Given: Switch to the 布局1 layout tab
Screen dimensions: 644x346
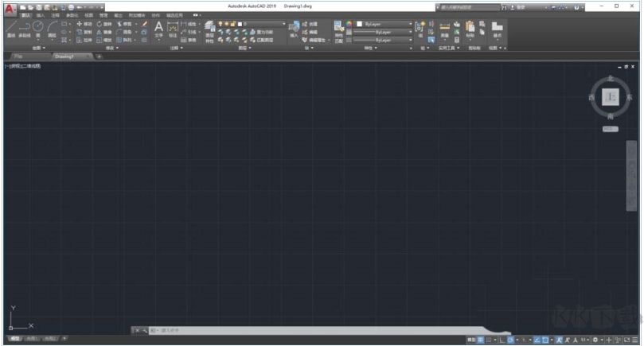Looking at the screenshot, I should click(x=30, y=339).
